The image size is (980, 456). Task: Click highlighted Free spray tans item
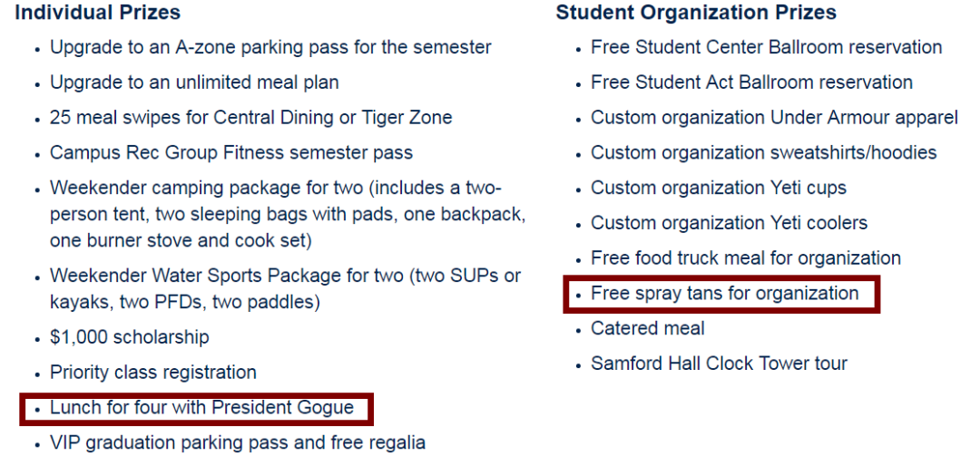pyautogui.click(x=725, y=293)
